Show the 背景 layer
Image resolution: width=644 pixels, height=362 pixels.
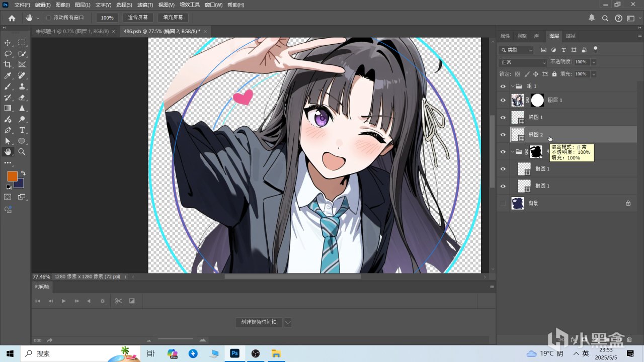503,203
